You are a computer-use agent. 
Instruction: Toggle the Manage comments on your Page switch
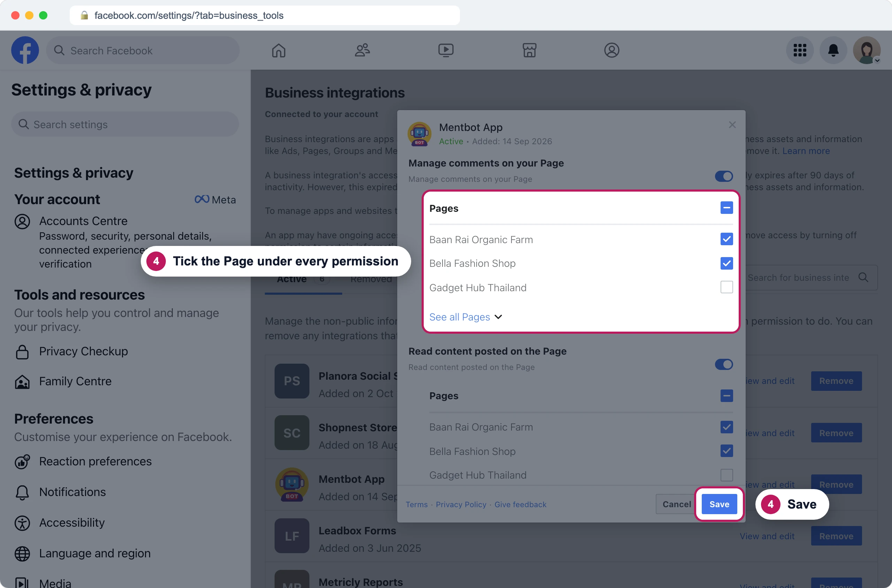tap(724, 176)
